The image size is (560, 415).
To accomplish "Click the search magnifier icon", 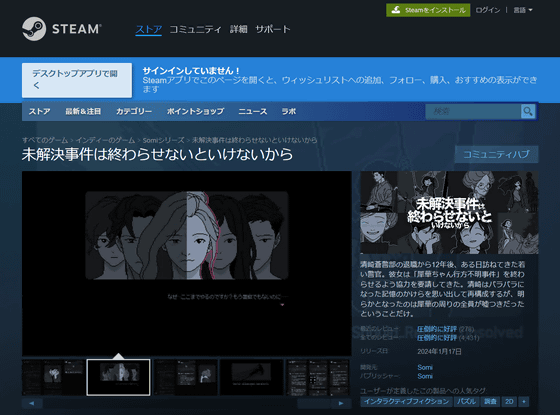I will coord(528,111).
